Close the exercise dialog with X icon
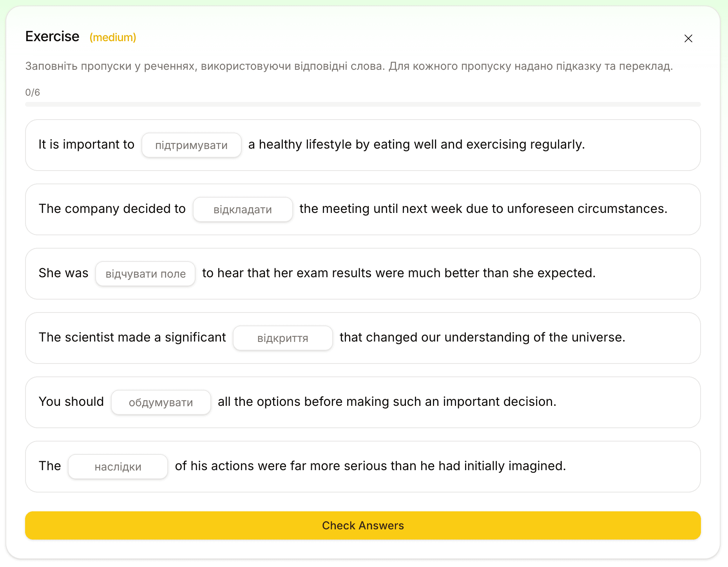 coord(688,38)
